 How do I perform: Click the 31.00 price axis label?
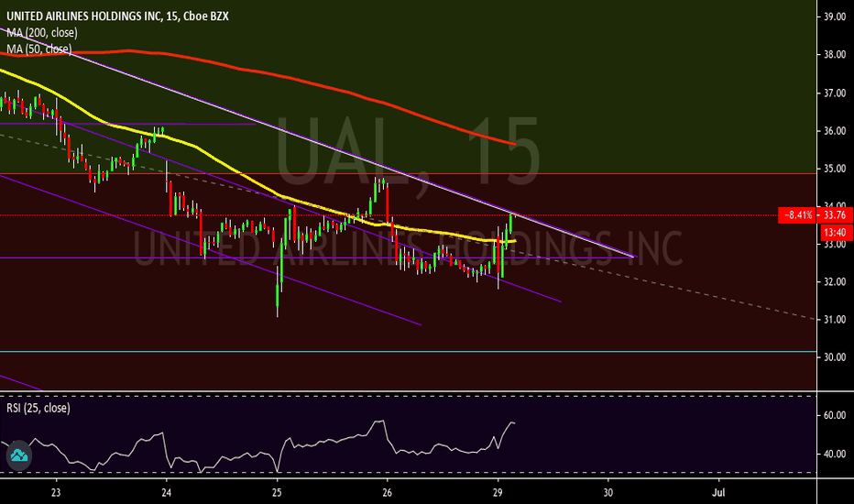(835, 319)
